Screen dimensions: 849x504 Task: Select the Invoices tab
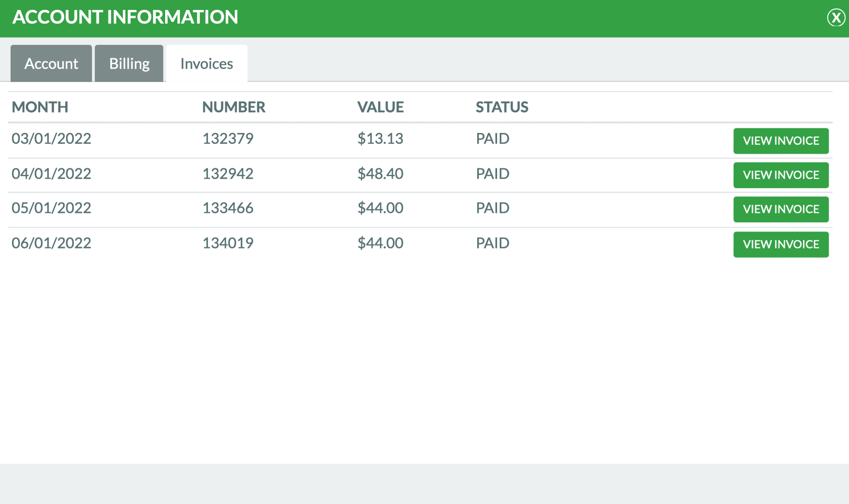click(x=207, y=63)
